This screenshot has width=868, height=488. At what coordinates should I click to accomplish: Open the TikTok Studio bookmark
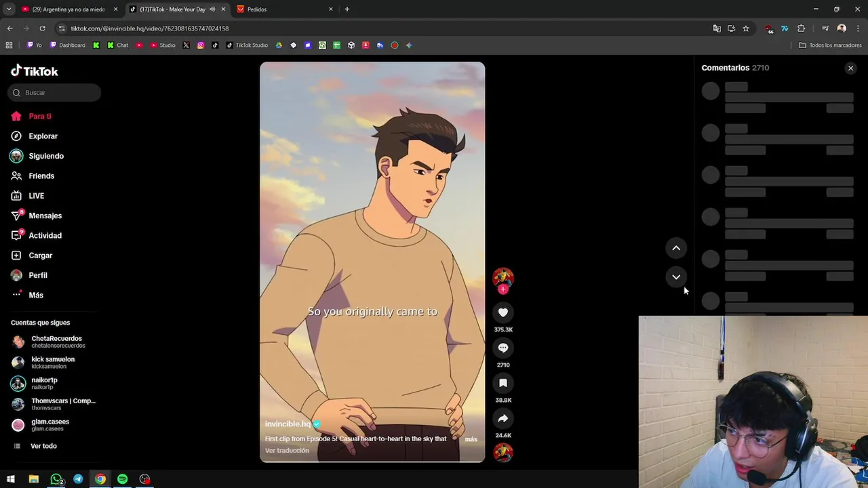click(247, 45)
